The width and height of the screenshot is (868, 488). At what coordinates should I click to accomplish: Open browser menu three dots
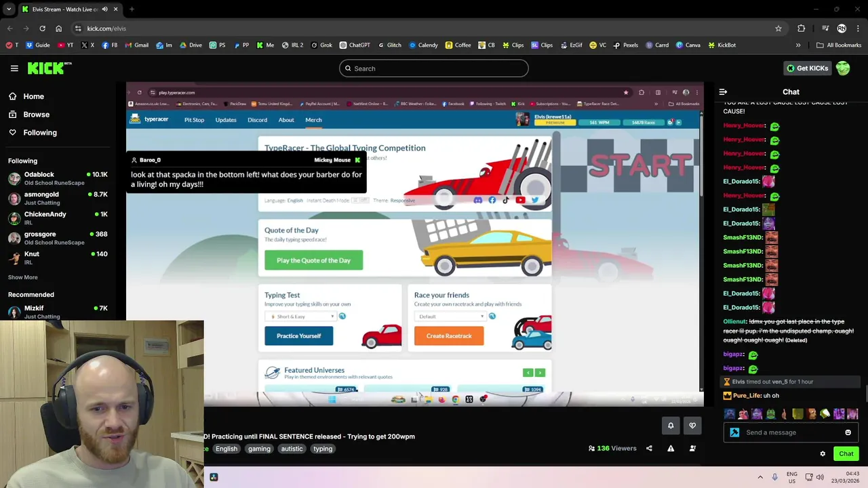(858, 28)
